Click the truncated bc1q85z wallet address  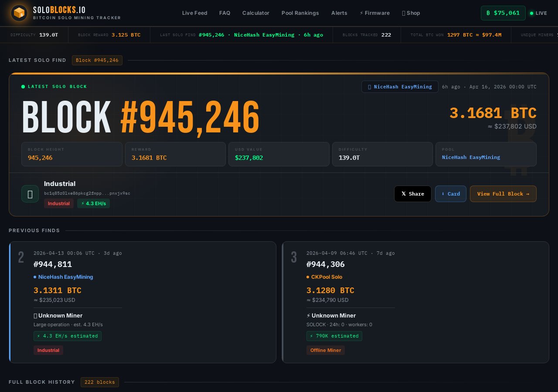click(87, 193)
